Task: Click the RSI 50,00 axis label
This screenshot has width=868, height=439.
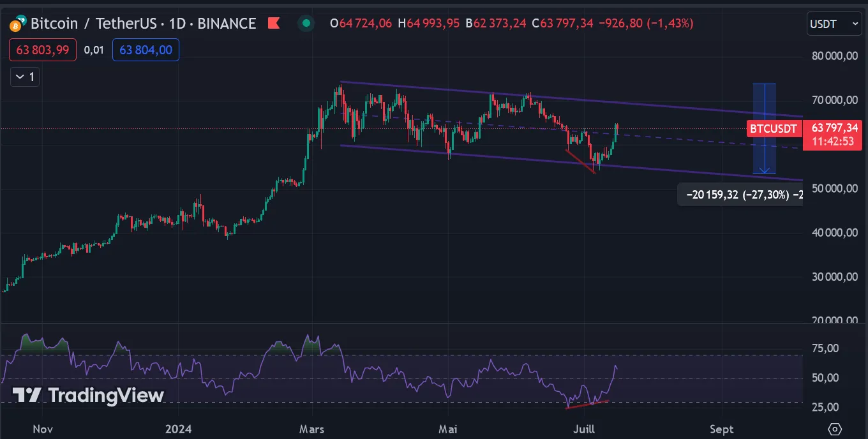Action: [x=826, y=378]
